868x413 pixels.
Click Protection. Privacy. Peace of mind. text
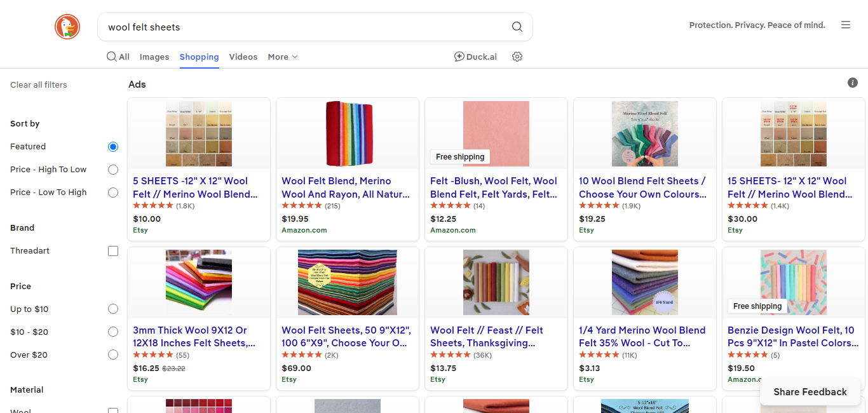click(x=757, y=25)
